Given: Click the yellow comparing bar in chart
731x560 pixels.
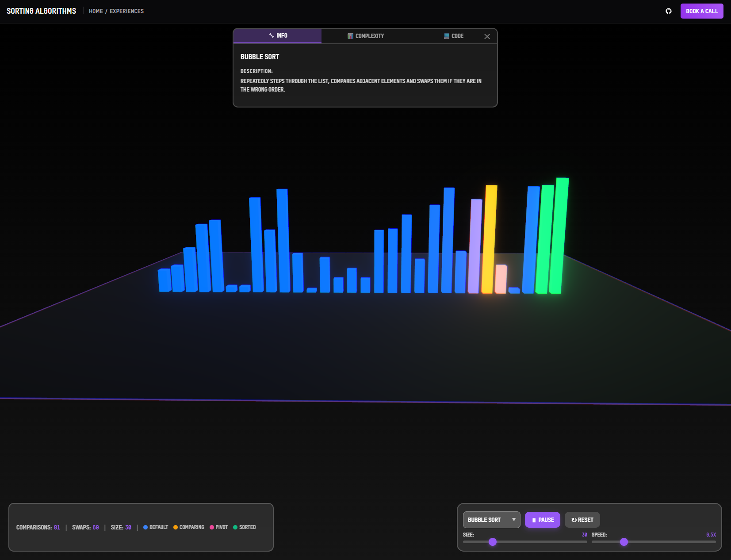Looking at the screenshot, I should (x=489, y=239).
